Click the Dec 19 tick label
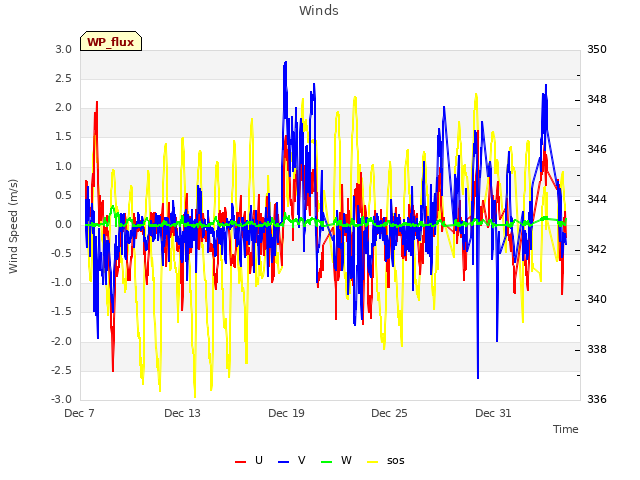This screenshot has height=480, width=640. [286, 413]
